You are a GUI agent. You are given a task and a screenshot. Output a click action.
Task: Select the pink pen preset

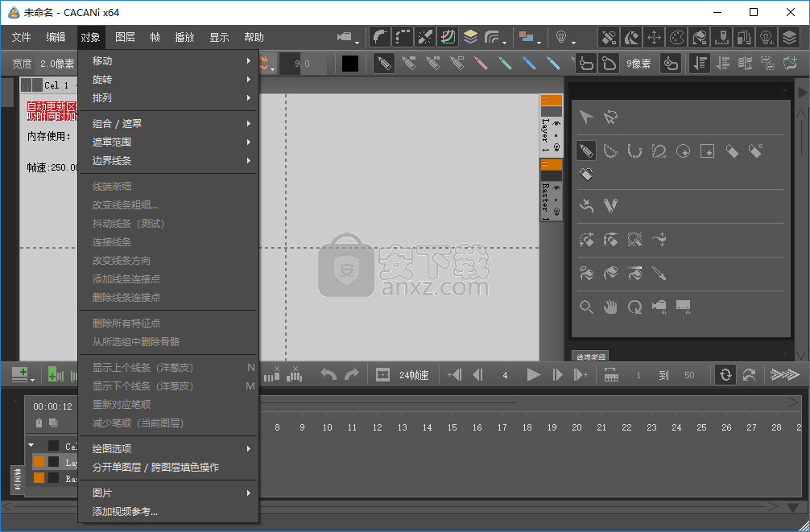(481, 64)
